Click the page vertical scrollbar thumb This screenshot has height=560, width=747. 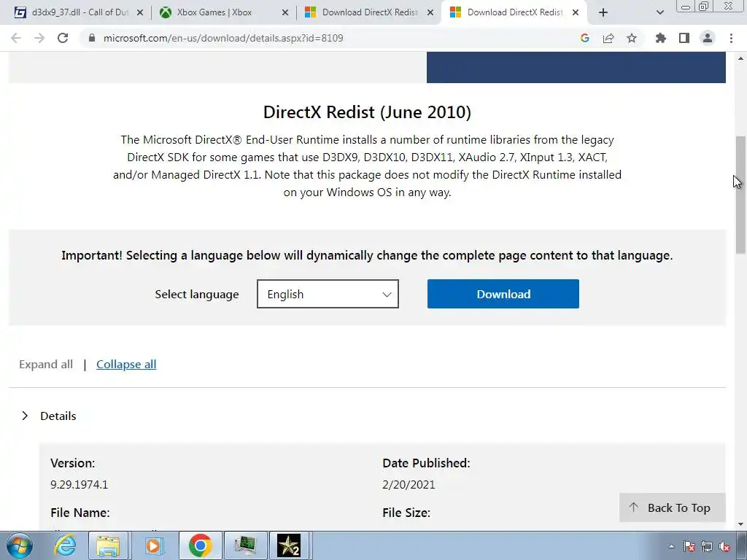pos(740,195)
